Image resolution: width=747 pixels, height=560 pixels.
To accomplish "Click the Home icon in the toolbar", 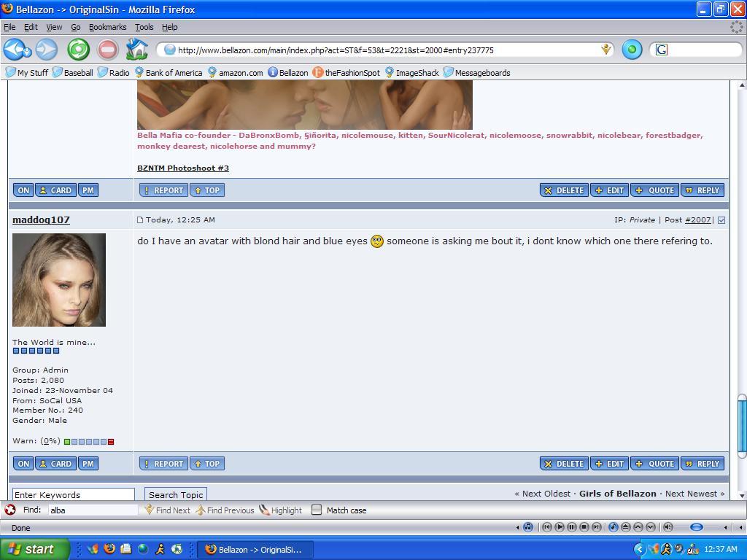I will coord(136,50).
